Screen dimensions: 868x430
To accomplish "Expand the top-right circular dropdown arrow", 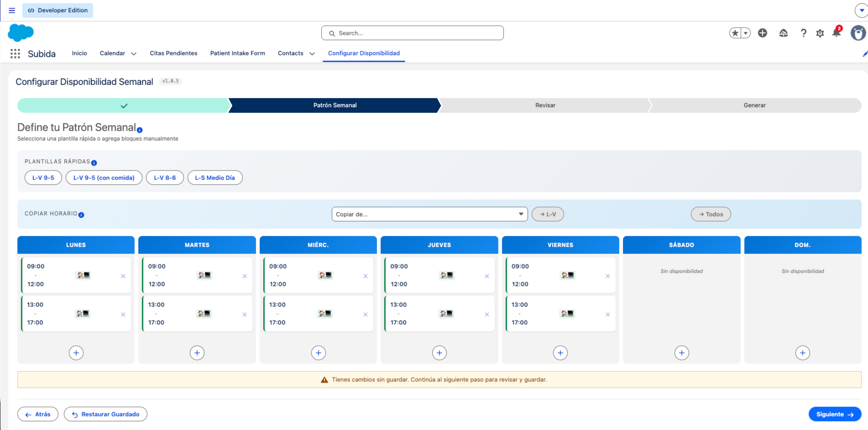I will 862,10.
